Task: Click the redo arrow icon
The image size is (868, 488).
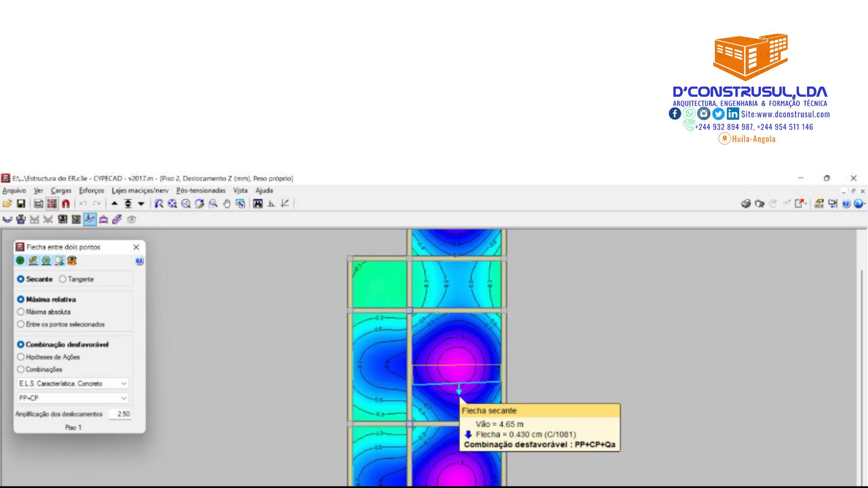Action: coord(97,204)
